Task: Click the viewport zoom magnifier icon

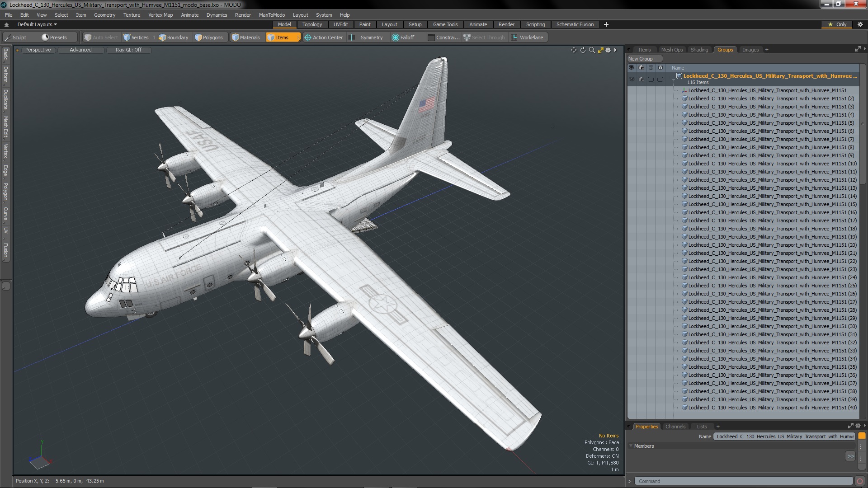Action: [x=592, y=50]
